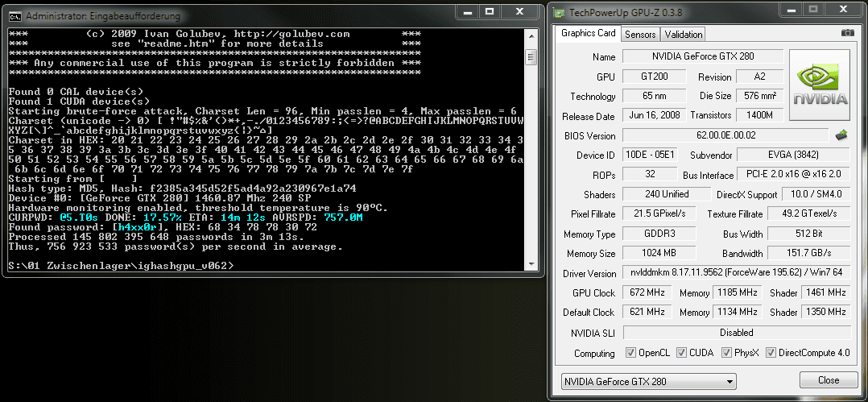This screenshot has width=868, height=402.
Task: Click the 'Found 0 CAL device(s)' line
Action: pyautogui.click(x=76, y=91)
